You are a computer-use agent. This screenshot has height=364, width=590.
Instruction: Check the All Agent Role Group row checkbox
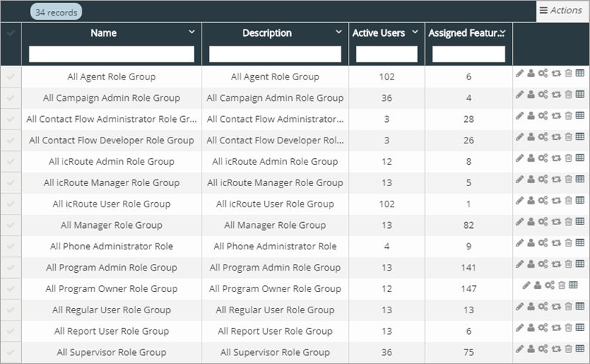coord(10,76)
